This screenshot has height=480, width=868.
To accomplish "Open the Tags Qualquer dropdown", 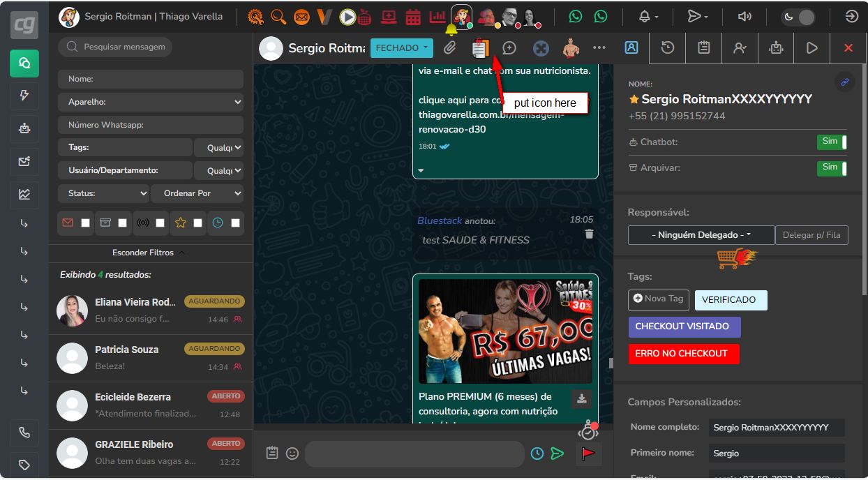I will tap(219, 148).
